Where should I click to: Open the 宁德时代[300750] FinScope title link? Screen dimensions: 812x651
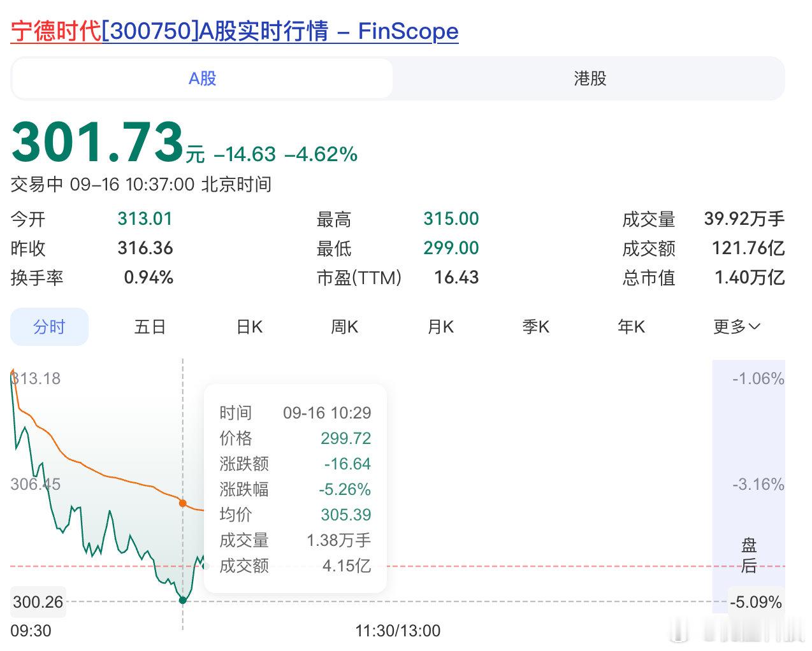[235, 31]
